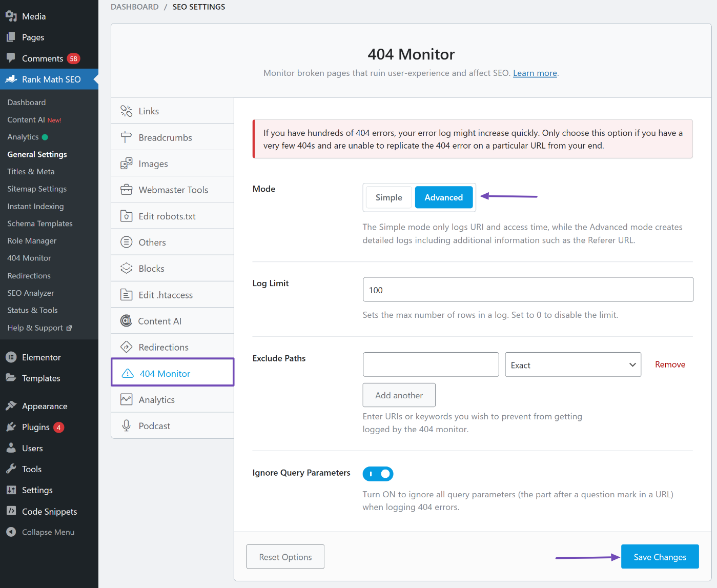
Task: Toggle Ignore Query Parameters switch
Action: pos(378,474)
